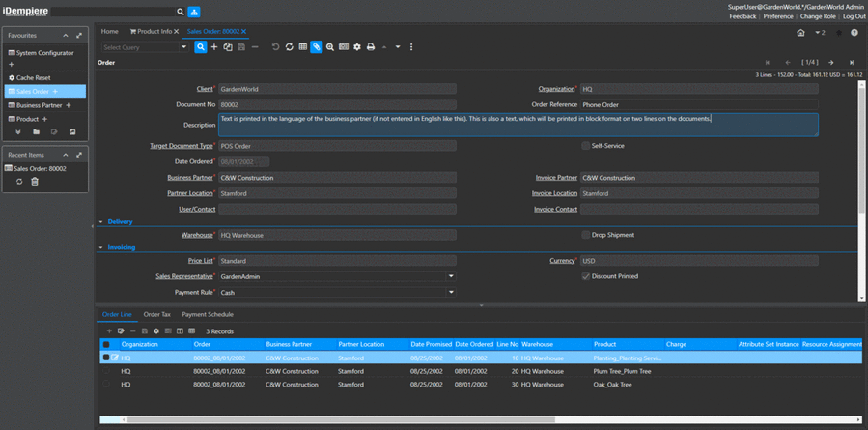Click the Refresh icon in main toolbar
This screenshot has width=868, height=430.
coord(289,47)
